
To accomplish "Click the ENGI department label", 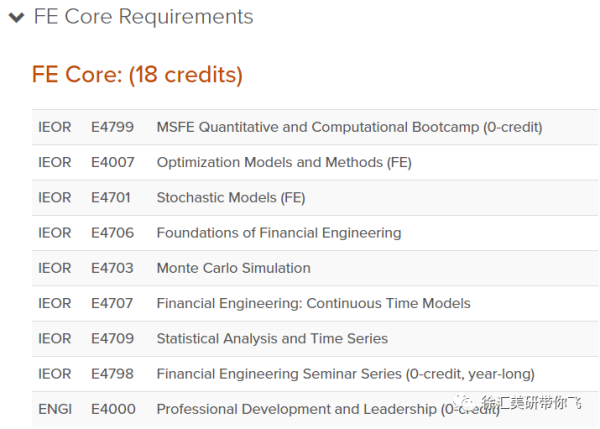I will pos(55,409).
